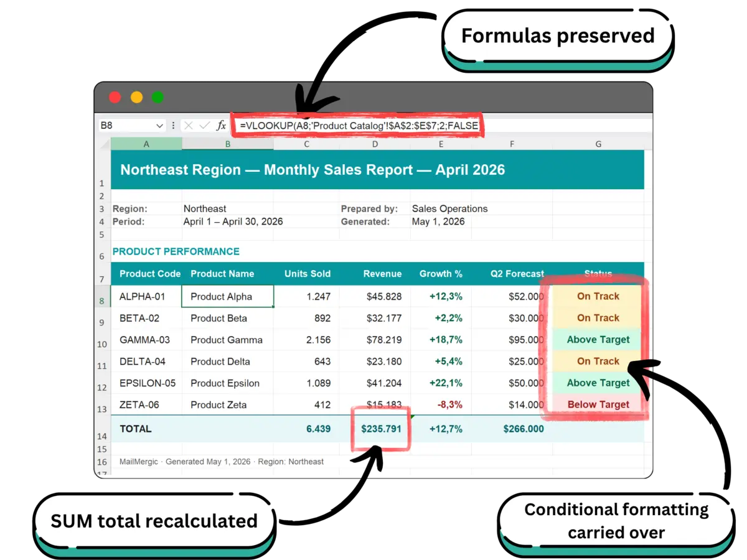This screenshot has width=747, height=560.
Task: Click the 'PRODUCT PERFORMANCE' heading cell
Action: tap(176, 251)
